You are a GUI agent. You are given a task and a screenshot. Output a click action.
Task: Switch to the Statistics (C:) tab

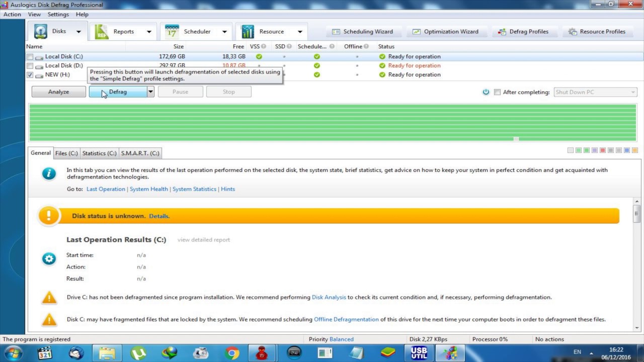coord(99,153)
